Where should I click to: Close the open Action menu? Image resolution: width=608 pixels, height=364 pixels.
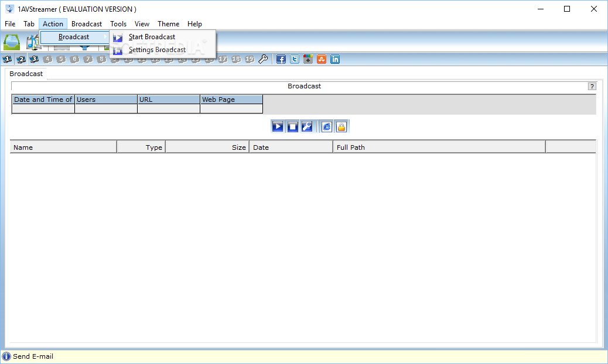click(53, 24)
